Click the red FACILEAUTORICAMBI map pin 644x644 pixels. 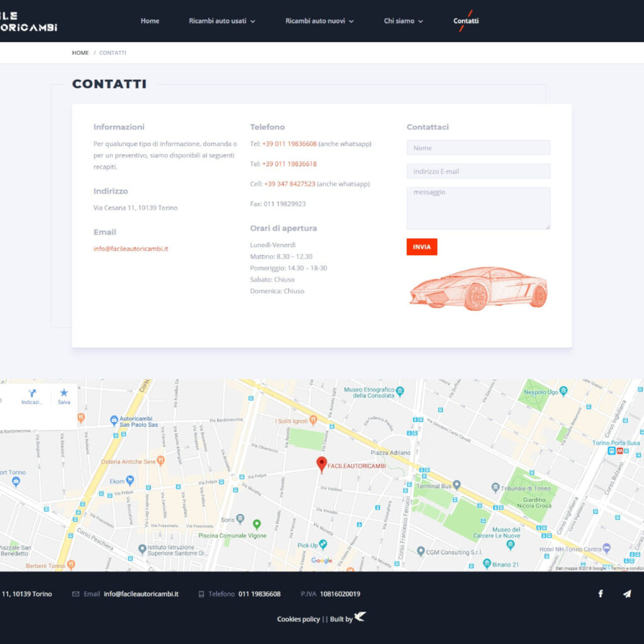(x=321, y=464)
